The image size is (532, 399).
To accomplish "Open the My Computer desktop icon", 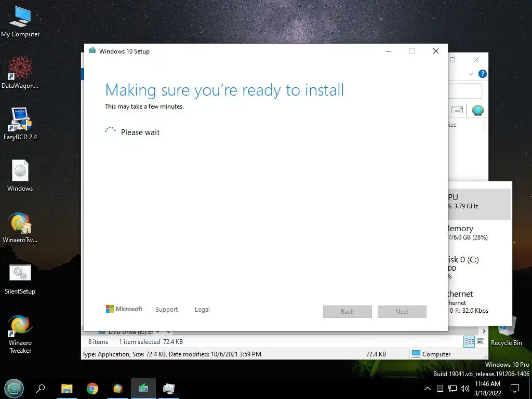I will point(20,21).
